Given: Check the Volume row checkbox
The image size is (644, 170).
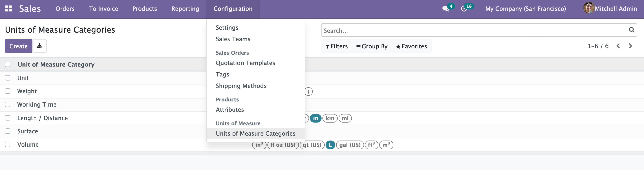Looking at the screenshot, I should click(x=8, y=144).
